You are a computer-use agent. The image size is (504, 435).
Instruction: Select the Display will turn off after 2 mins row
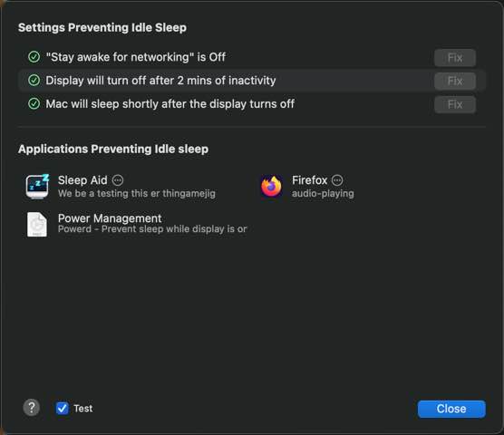[252, 81]
